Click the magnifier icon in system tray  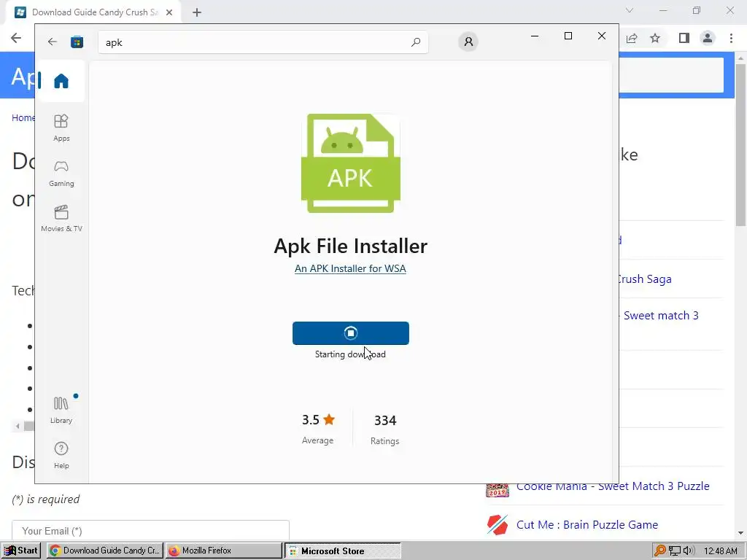[x=659, y=551]
